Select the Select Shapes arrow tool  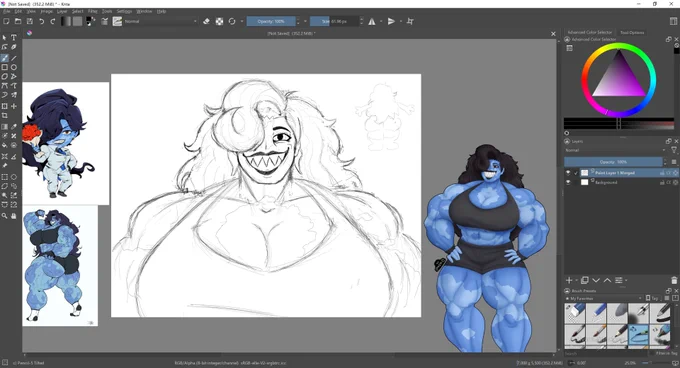click(4, 38)
